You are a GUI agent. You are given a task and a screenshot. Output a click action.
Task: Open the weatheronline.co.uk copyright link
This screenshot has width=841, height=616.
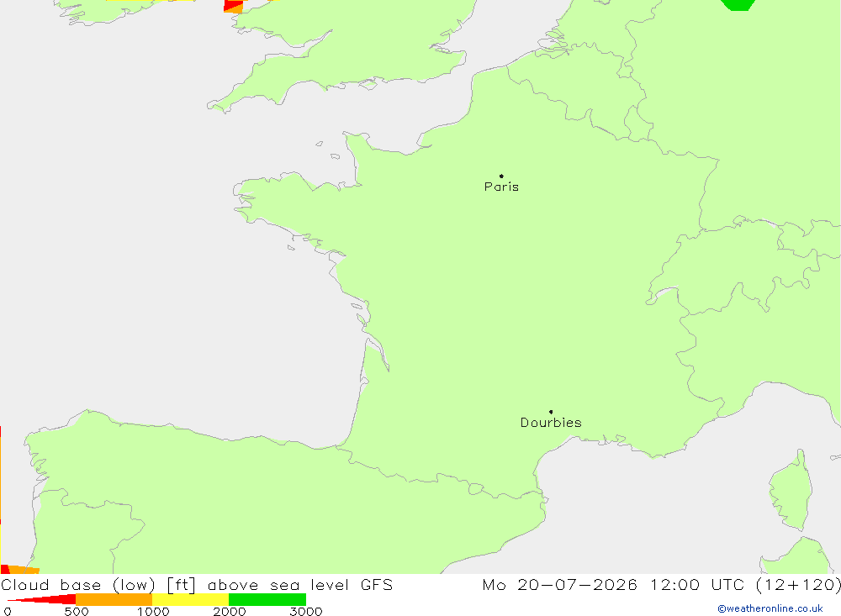[x=770, y=608]
